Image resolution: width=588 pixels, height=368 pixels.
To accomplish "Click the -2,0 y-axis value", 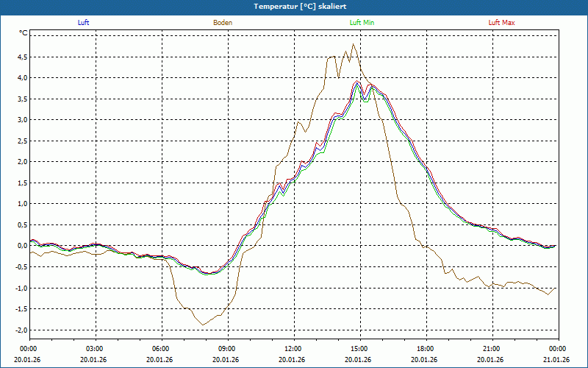I will (21, 330).
